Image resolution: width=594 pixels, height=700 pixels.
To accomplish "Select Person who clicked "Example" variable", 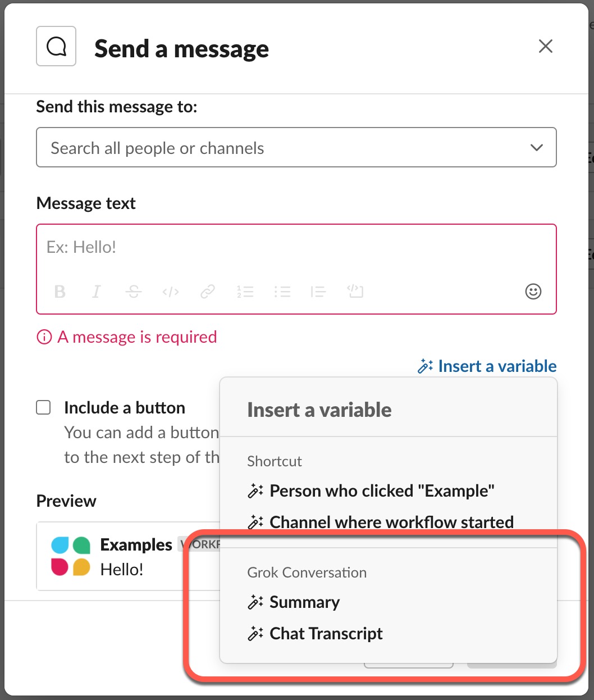I will 371,491.
